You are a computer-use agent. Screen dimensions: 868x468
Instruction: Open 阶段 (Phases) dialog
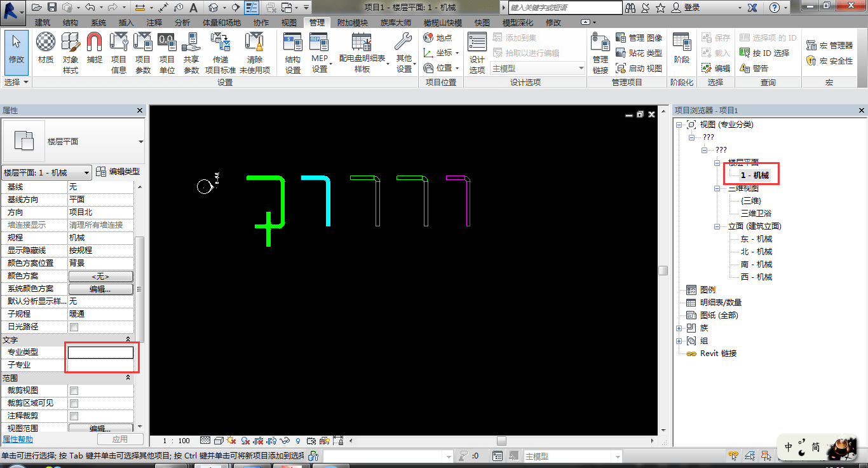[682, 49]
